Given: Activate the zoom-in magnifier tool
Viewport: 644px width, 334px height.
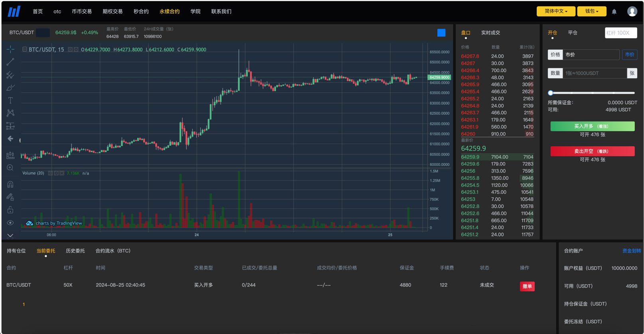Looking at the screenshot, I should (10, 168).
